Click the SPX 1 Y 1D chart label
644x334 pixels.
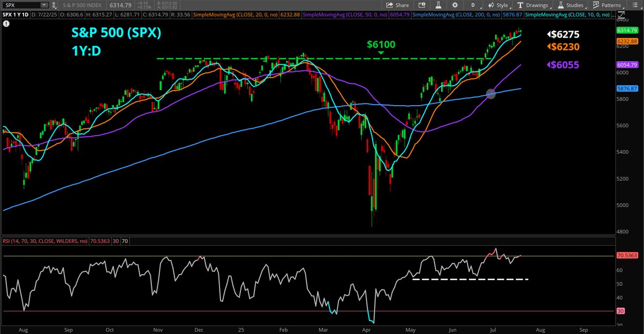point(16,14)
